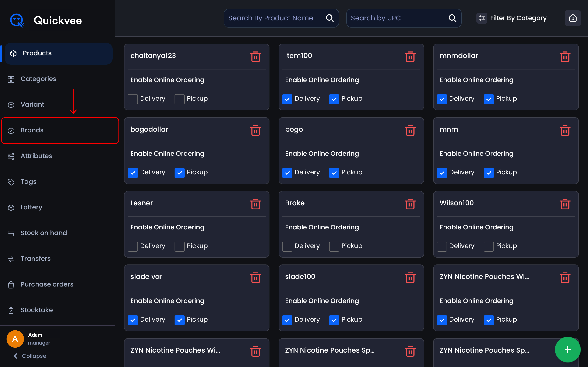Open the Adam manager profile menu
588x367 pixels.
click(29, 339)
